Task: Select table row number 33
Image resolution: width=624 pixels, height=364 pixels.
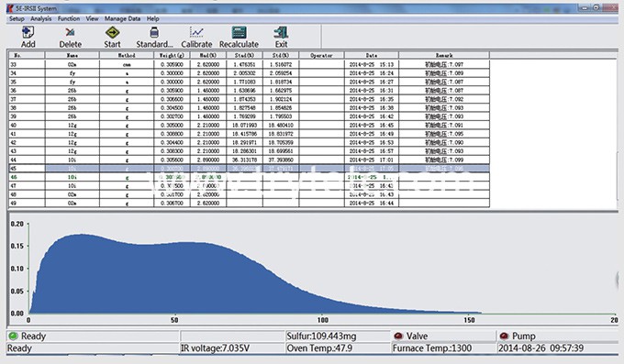Action: 249,64
